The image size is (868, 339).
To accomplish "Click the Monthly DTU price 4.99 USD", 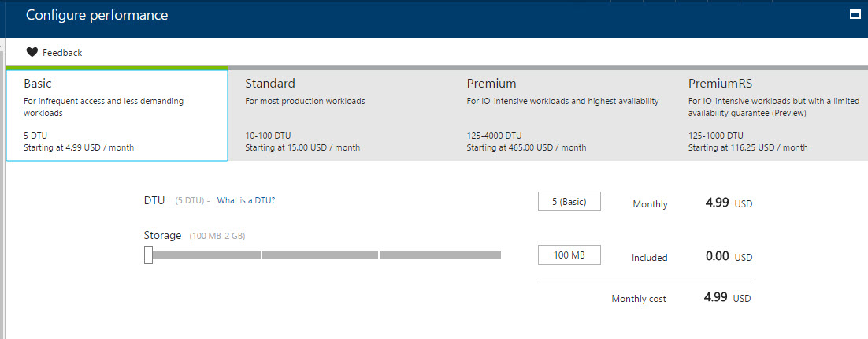I will click(x=729, y=203).
